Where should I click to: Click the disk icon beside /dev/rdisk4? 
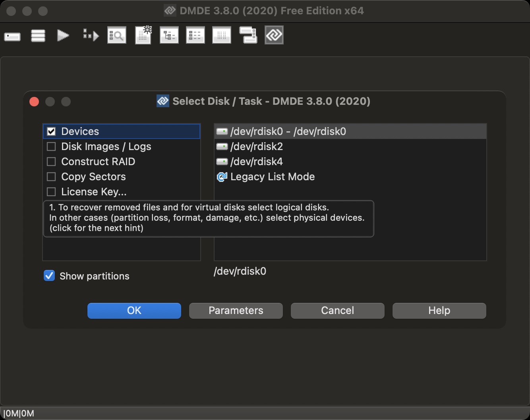click(x=222, y=162)
